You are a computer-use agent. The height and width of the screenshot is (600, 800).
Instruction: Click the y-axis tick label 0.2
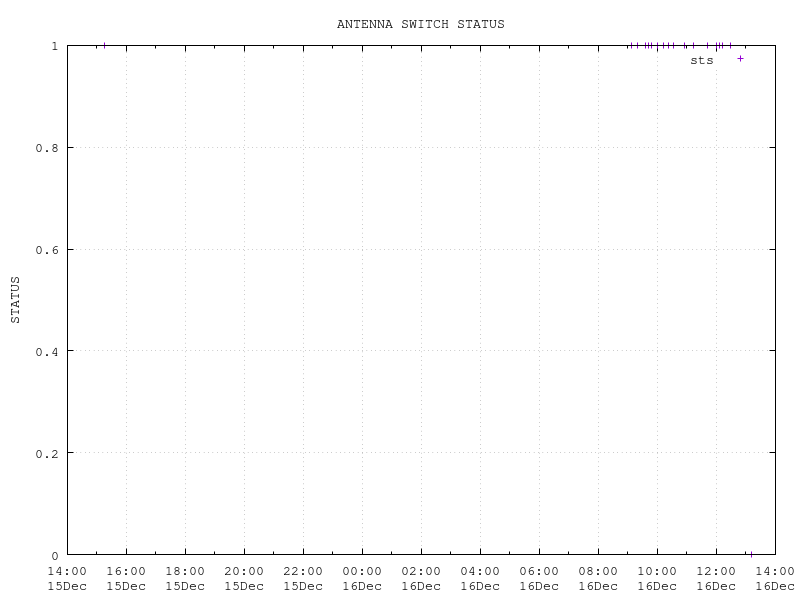(47, 454)
